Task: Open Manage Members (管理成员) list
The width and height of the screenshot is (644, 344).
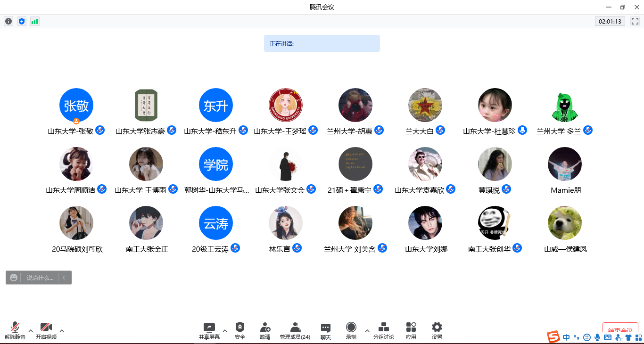Action: 295,330
